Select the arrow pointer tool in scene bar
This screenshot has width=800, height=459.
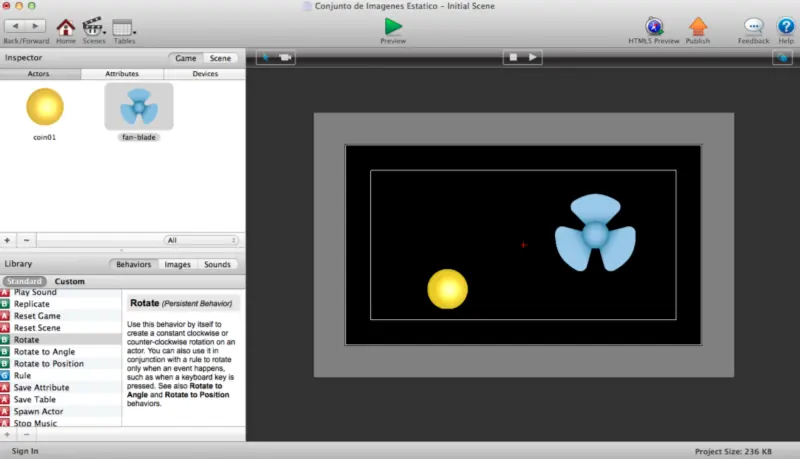[266, 57]
